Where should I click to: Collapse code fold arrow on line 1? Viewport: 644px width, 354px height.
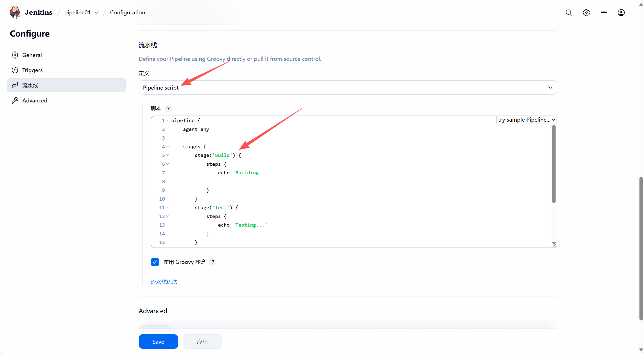(x=168, y=121)
